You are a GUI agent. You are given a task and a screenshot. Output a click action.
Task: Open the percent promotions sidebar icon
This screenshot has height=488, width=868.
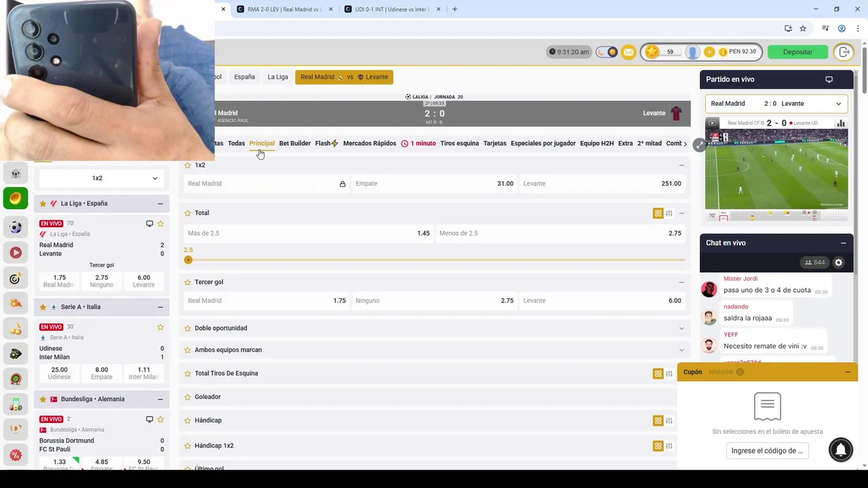pos(16,455)
